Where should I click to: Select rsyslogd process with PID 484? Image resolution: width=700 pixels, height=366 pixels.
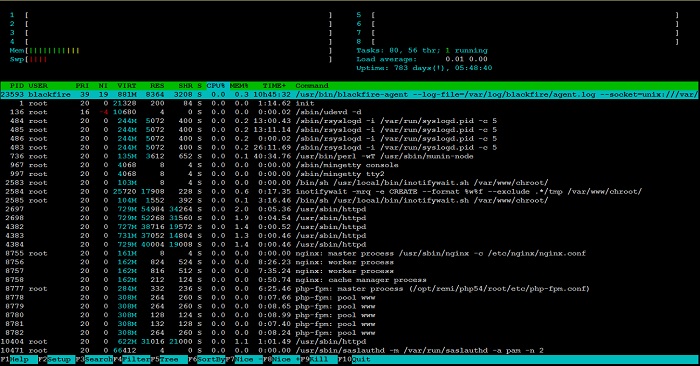[x=350, y=121]
